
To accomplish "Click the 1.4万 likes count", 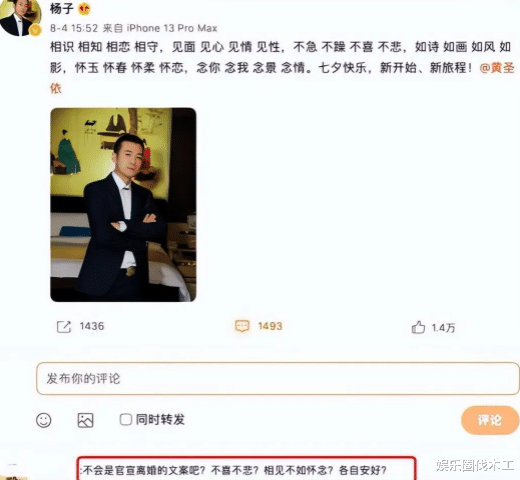I will coord(443,328).
